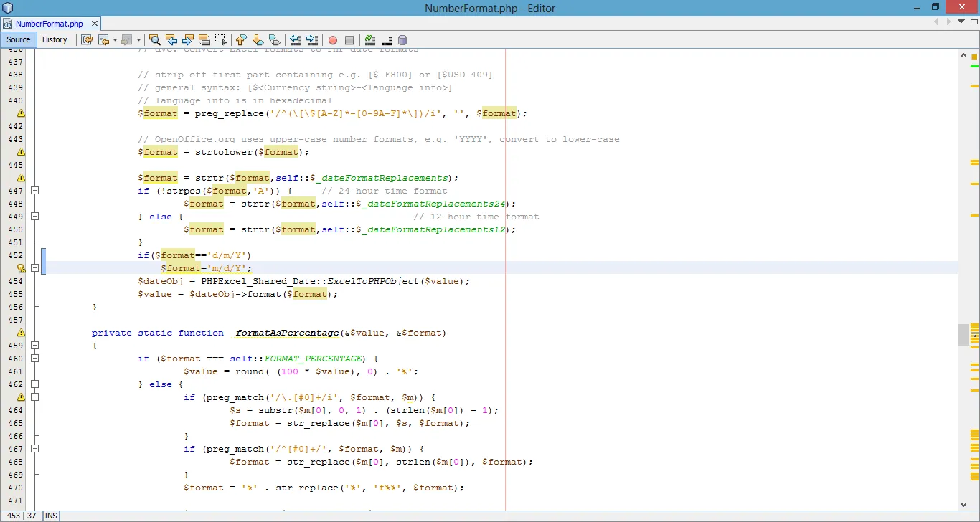Image resolution: width=980 pixels, height=522 pixels.
Task: Click warning icon beside _formatAsPercentage declaration
Action: (x=21, y=333)
